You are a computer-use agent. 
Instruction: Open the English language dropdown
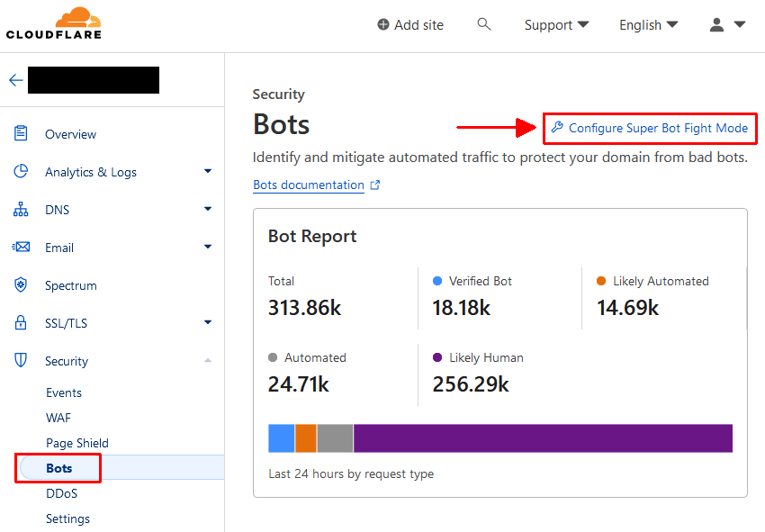648,25
